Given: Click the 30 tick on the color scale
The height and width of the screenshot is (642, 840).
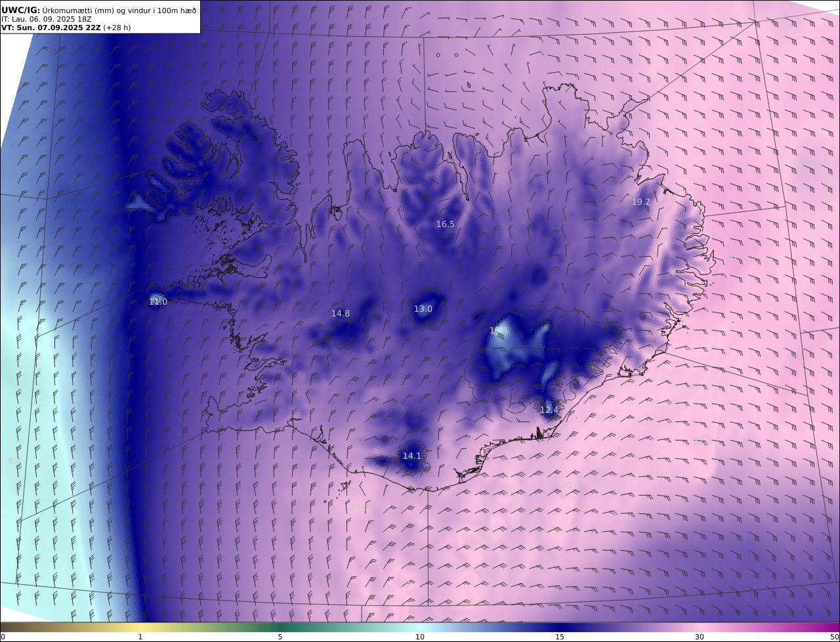Looking at the screenshot, I should point(700,637).
